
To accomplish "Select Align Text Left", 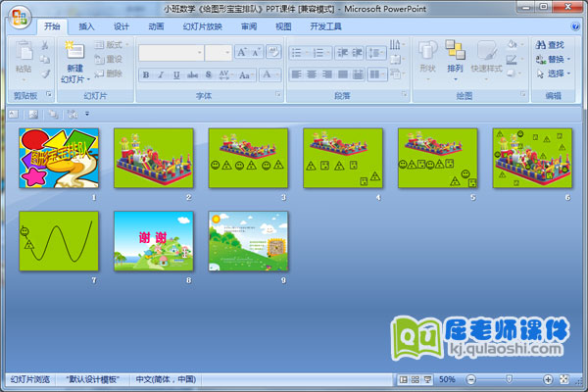I will [x=296, y=74].
